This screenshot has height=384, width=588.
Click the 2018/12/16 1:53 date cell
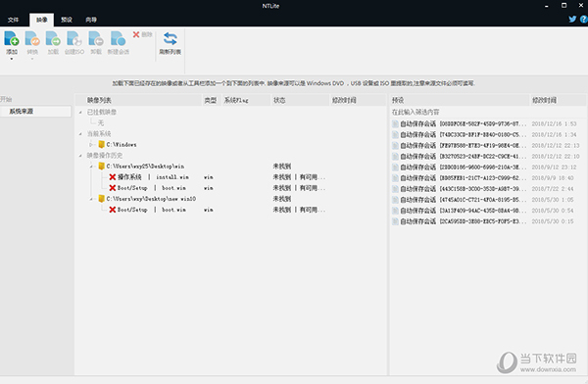[554, 123]
